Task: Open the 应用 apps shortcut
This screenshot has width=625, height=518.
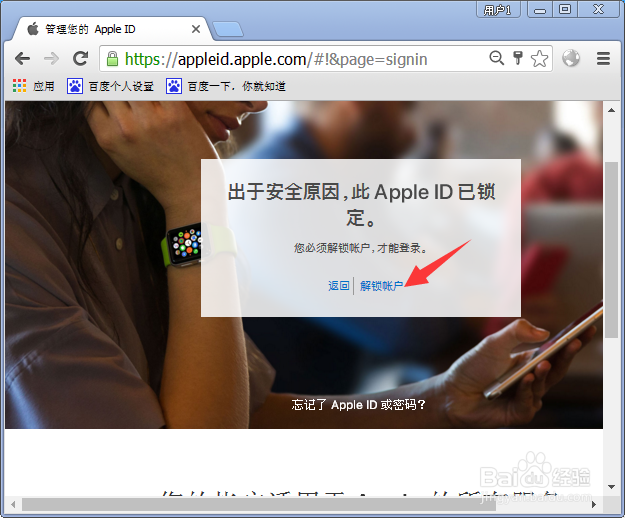Action: pyautogui.click(x=33, y=86)
